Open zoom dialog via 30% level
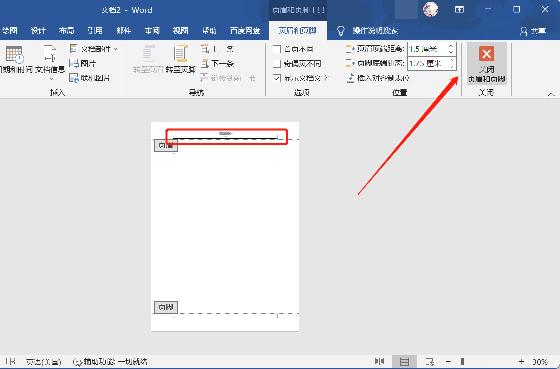Viewport: 560px width, 369px height. [540, 361]
